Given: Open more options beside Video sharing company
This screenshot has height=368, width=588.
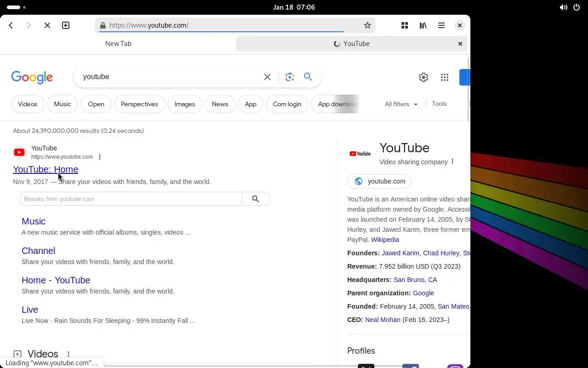Looking at the screenshot, I should (x=452, y=161).
